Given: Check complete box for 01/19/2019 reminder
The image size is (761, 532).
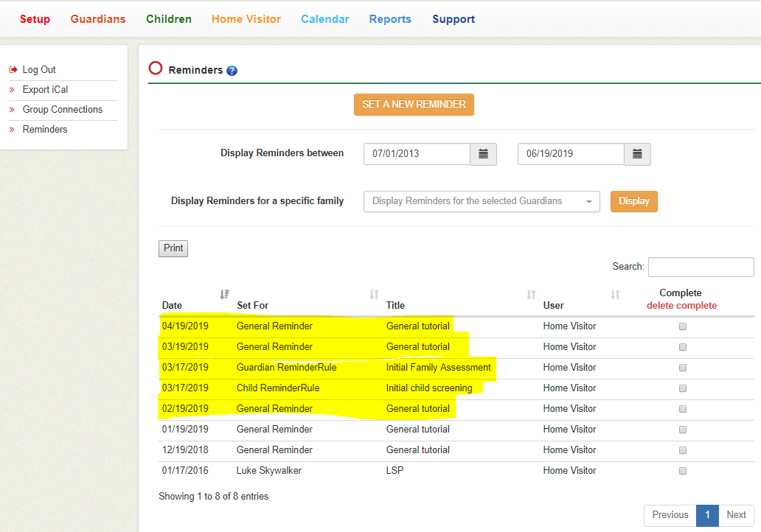Looking at the screenshot, I should pyautogui.click(x=683, y=430).
